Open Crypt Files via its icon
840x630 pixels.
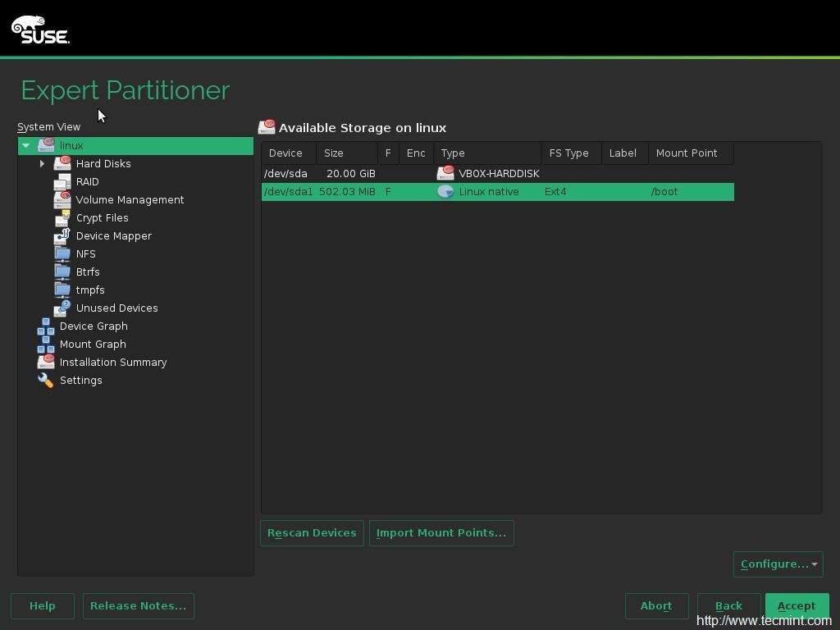tap(62, 217)
